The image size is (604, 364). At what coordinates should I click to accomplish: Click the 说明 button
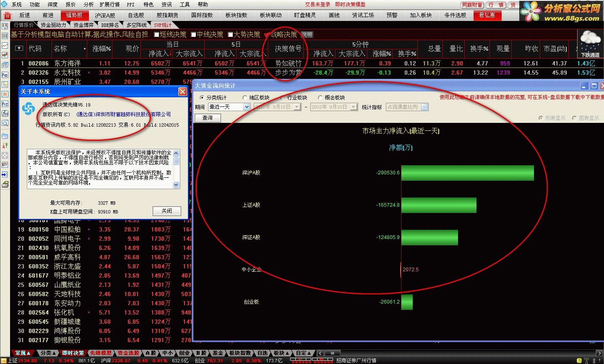click(307, 35)
